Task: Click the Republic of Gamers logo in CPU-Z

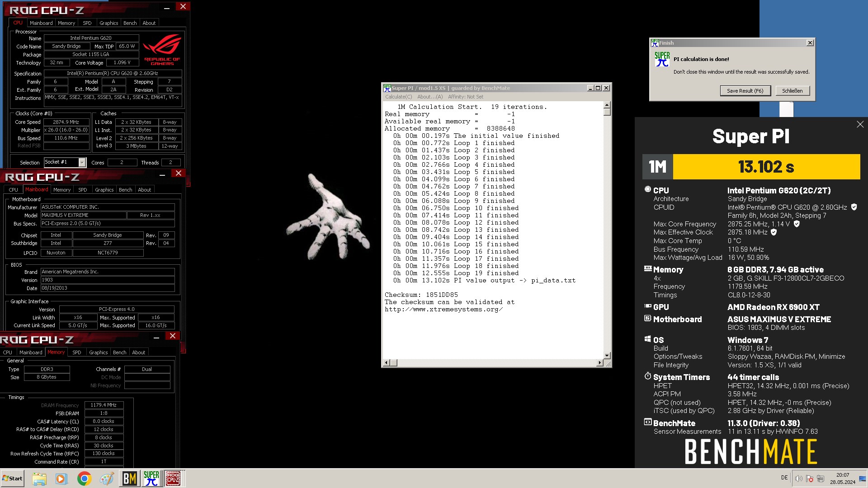Action: click(162, 50)
